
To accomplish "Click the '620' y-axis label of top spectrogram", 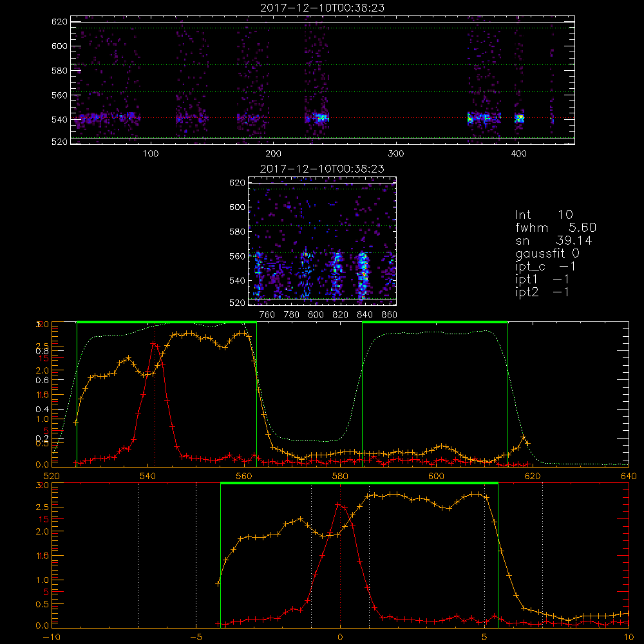I will click(x=59, y=22).
